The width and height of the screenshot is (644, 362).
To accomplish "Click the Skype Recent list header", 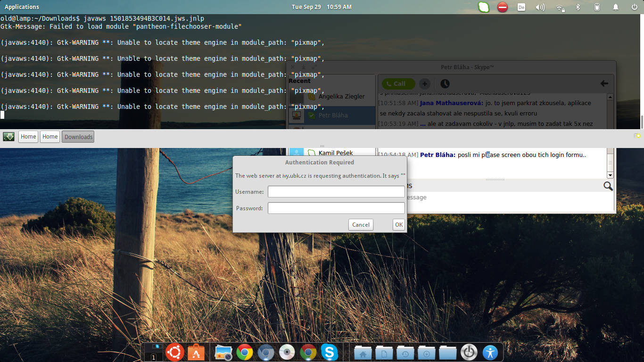I will [299, 81].
